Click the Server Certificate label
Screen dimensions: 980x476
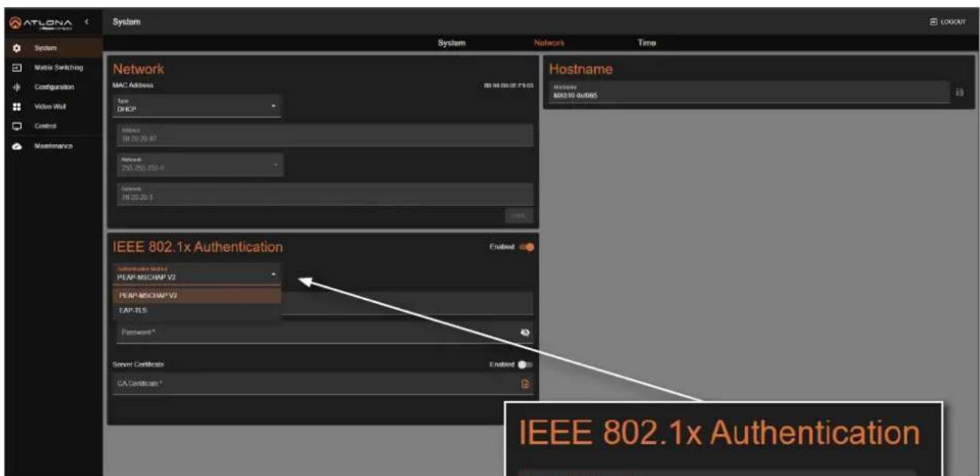coord(139,364)
